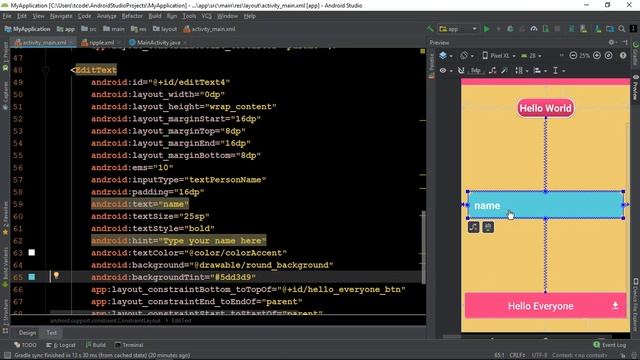The height and width of the screenshot is (360, 640).
Task: Select the Text tab at editor bottom
Action: point(51,333)
